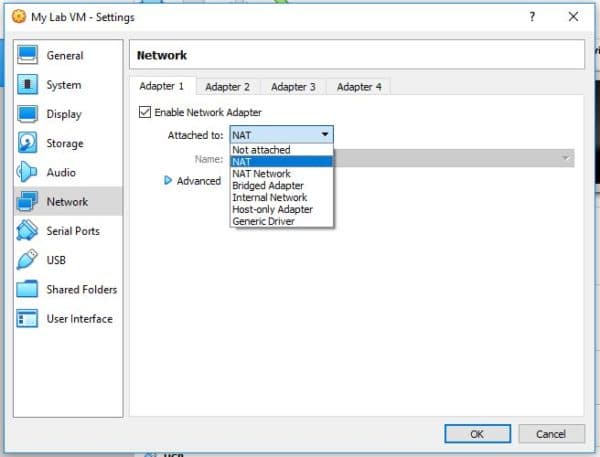This screenshot has height=457, width=600.
Task: Expand the Advanced disclosure triangle
Action: 168,181
